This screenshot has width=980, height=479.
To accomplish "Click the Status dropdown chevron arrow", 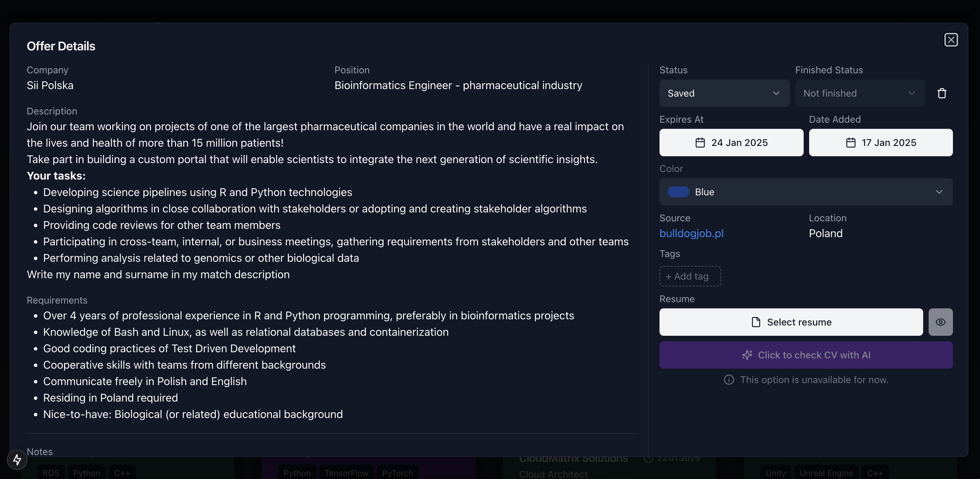I will (776, 93).
